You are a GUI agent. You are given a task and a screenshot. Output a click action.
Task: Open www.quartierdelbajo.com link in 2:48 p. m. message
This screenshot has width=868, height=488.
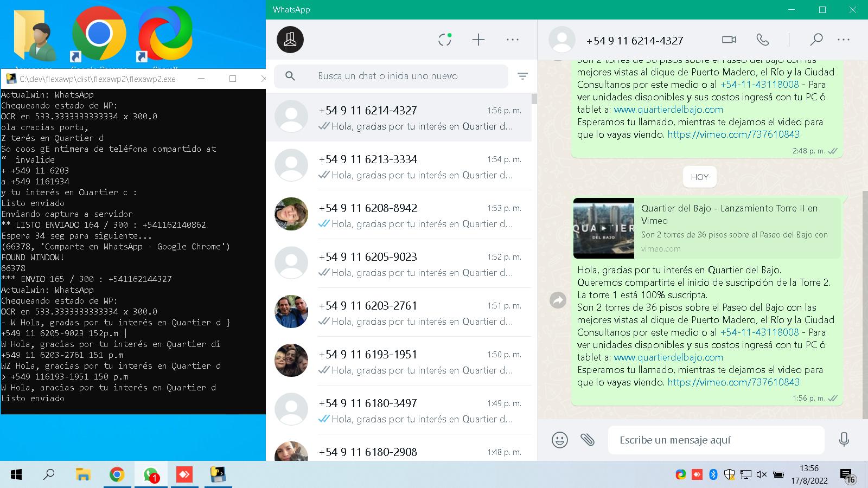[668, 110]
